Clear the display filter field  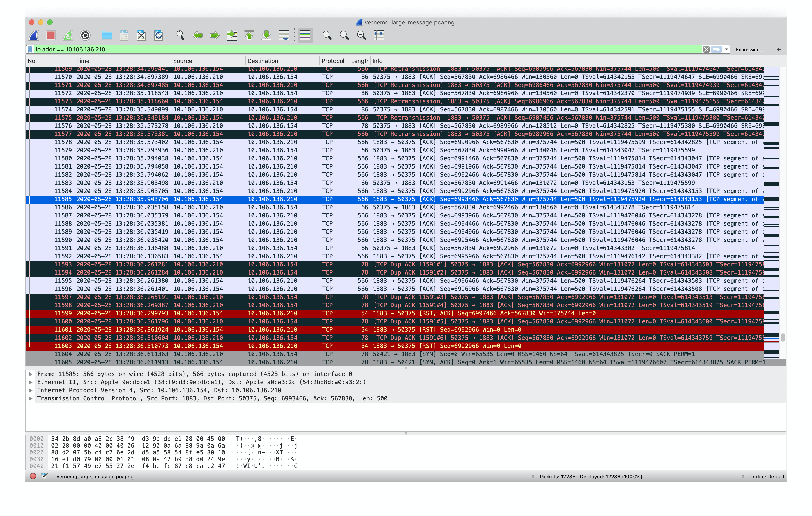[706, 50]
